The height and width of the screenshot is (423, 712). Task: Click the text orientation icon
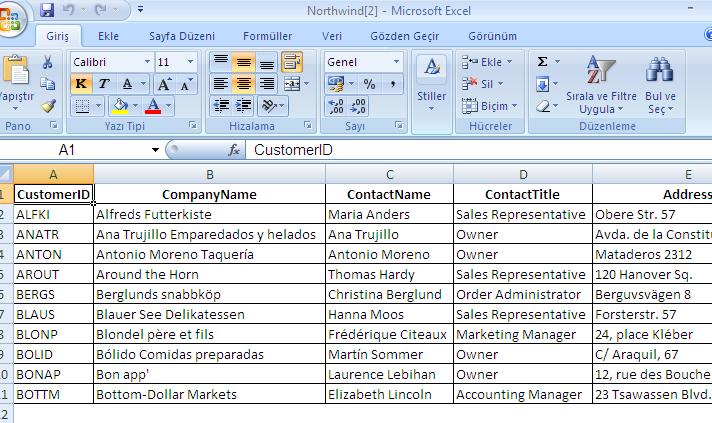[269, 106]
